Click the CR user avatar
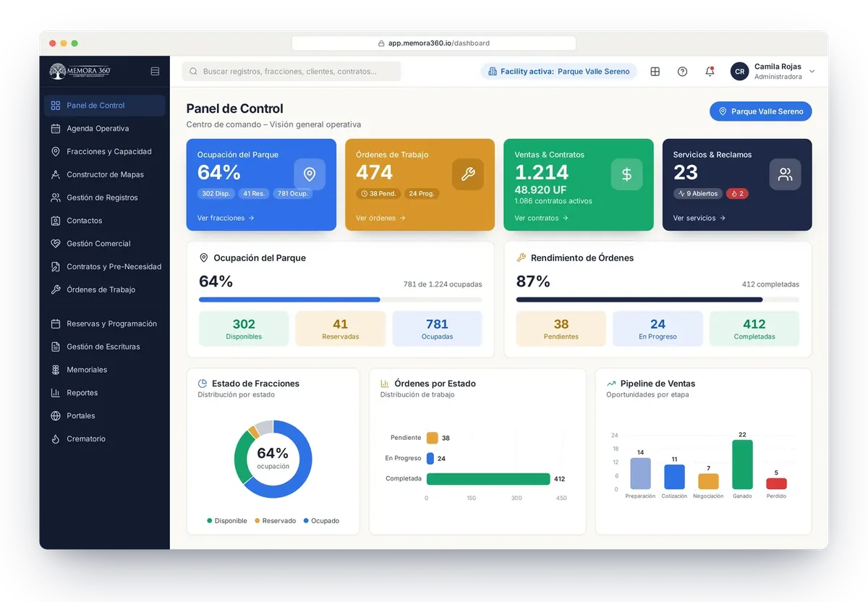 [739, 72]
